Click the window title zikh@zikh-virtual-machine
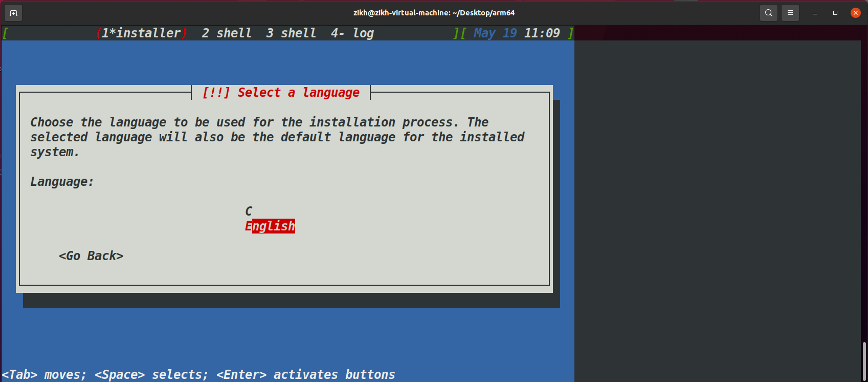 434,13
